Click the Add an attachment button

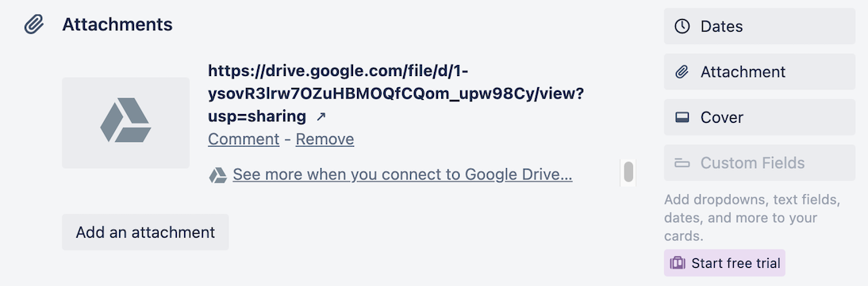click(x=145, y=232)
